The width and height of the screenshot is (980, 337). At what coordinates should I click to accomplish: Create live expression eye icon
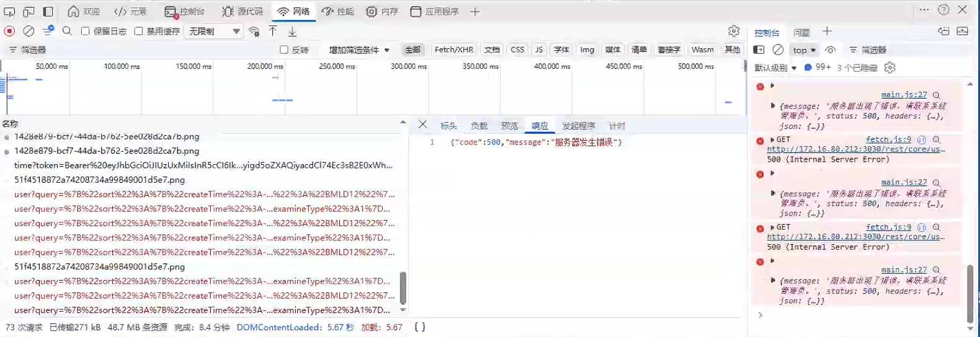point(831,50)
